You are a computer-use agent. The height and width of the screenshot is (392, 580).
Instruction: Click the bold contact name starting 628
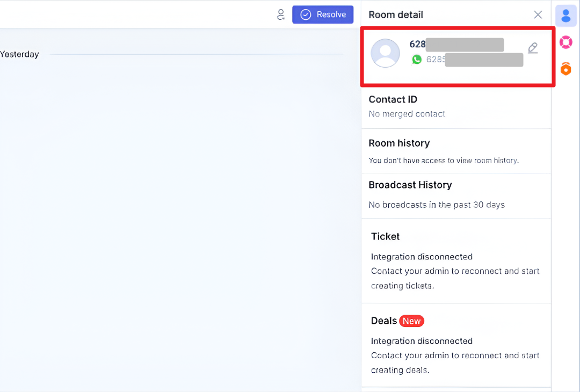point(418,44)
